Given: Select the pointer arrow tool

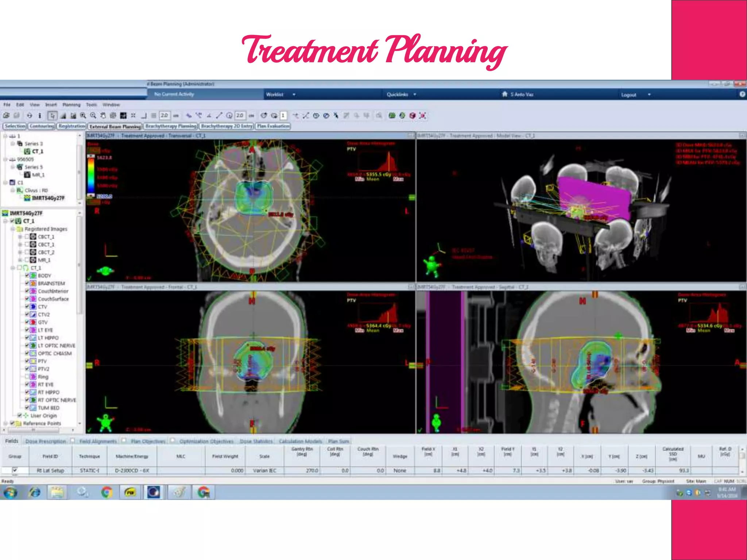Looking at the screenshot, I should (53, 116).
